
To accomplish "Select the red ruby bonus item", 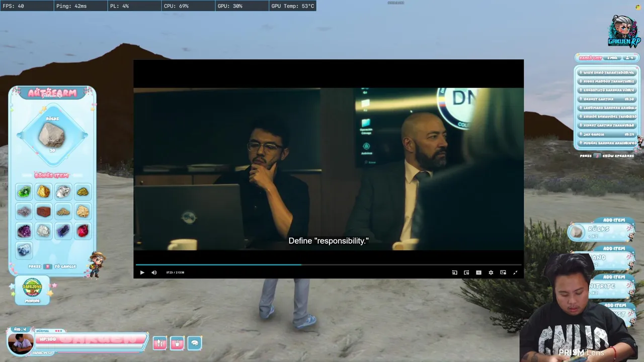I will click(x=83, y=231).
